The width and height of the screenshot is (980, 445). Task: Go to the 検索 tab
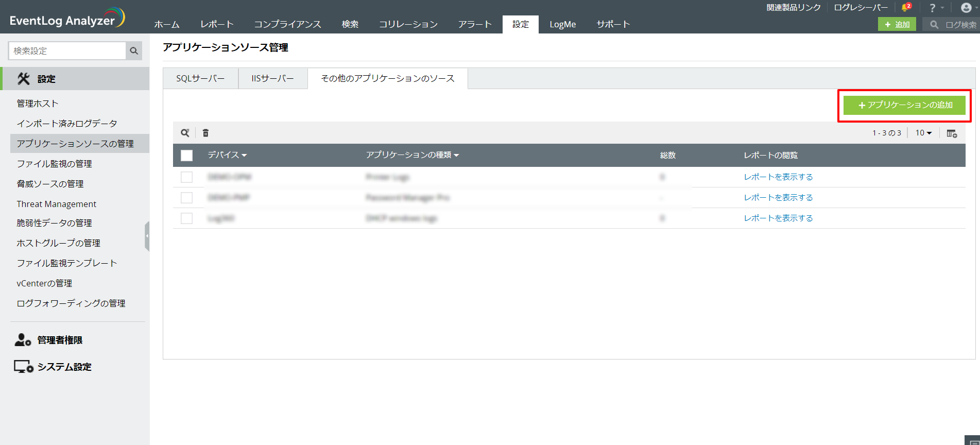click(x=350, y=24)
